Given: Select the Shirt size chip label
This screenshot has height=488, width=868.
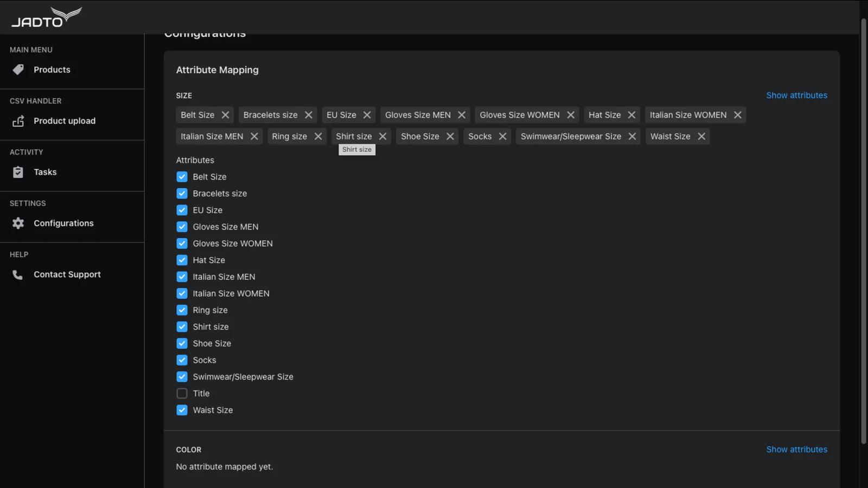Looking at the screenshot, I should pos(354,137).
